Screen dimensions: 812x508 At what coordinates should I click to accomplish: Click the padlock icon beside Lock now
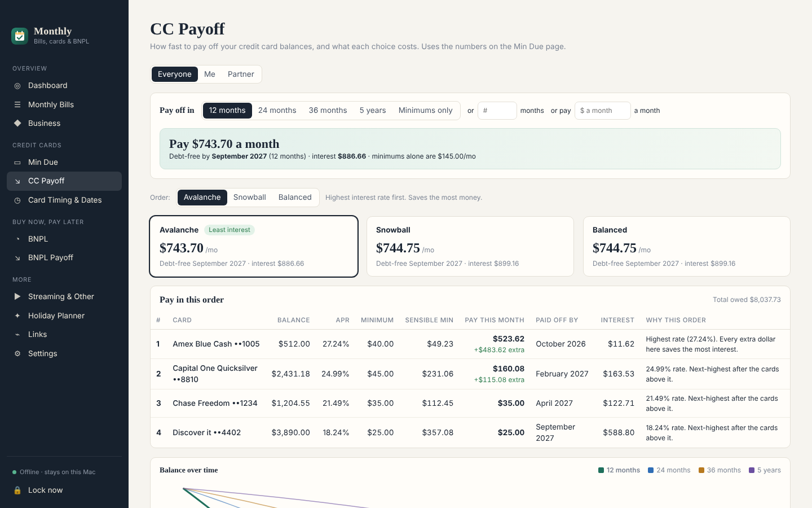click(x=17, y=490)
